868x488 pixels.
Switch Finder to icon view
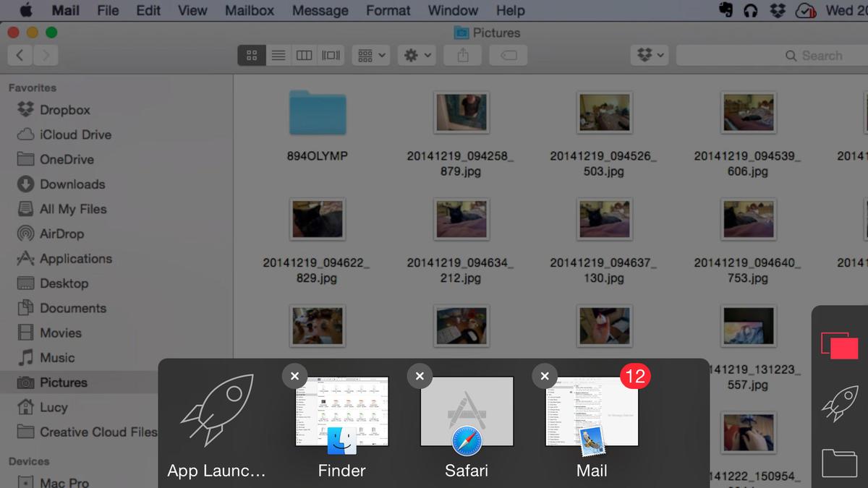[x=251, y=55]
